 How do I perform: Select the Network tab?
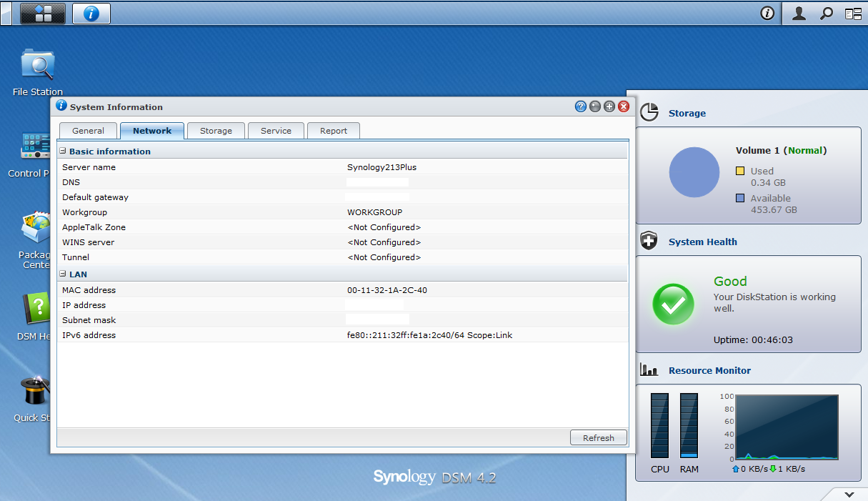[x=152, y=131]
